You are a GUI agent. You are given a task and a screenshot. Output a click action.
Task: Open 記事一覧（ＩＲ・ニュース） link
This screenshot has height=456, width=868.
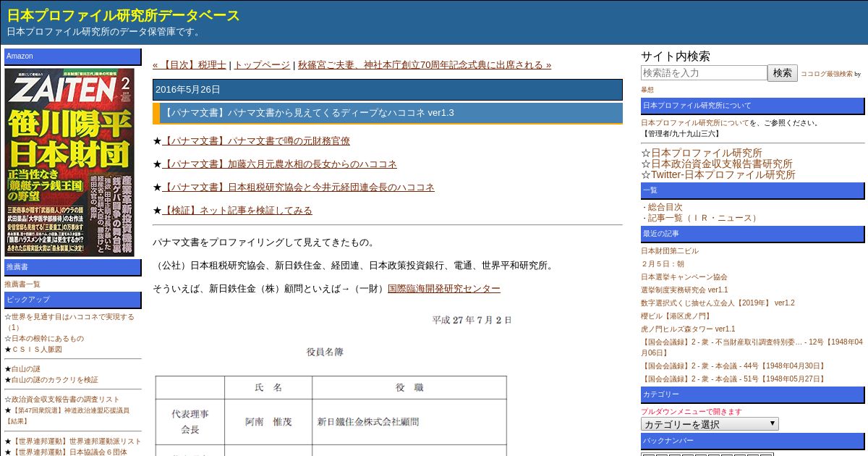pyautogui.click(x=703, y=218)
